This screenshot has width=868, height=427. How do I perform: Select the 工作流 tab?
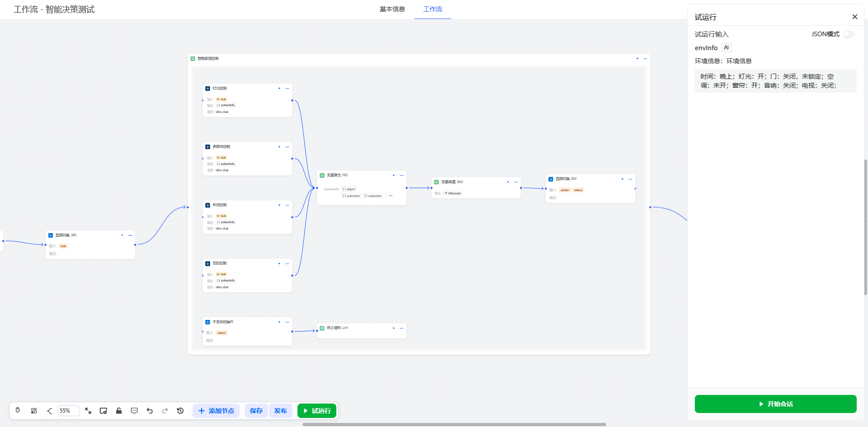(x=433, y=9)
